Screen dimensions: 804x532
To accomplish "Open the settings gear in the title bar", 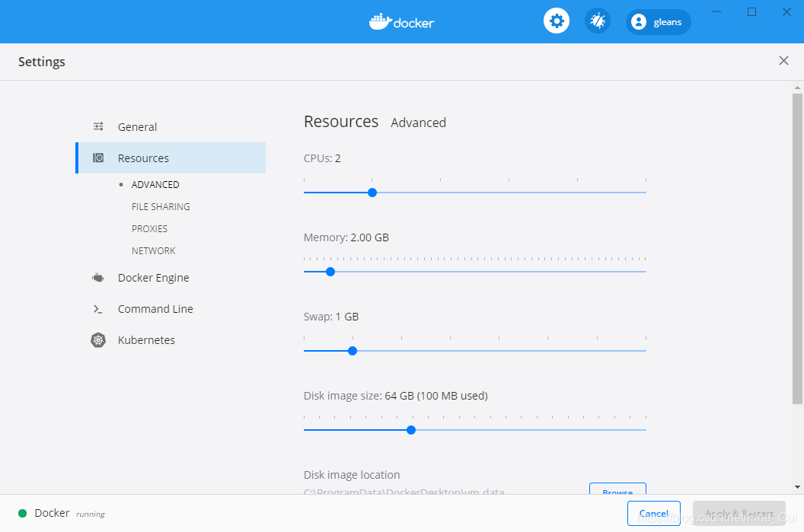I will (556, 21).
